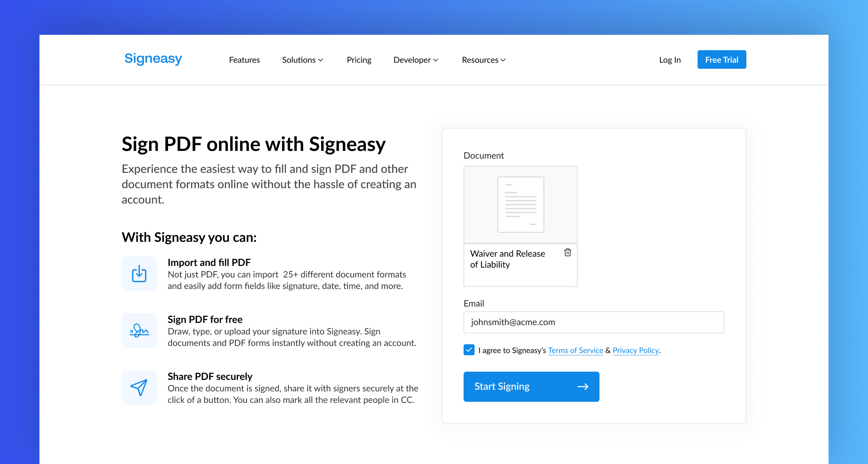Open the Developer dropdown menu
Image resolution: width=868 pixels, height=464 pixels.
415,60
